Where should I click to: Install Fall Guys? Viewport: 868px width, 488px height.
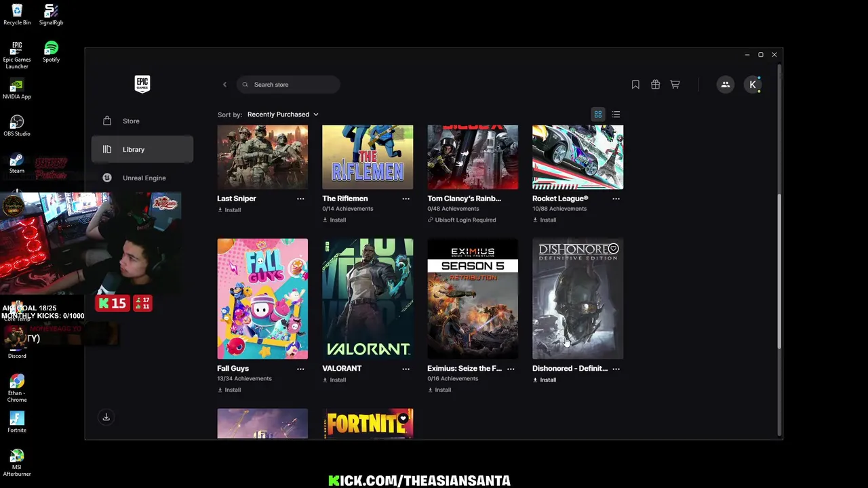[x=229, y=390]
